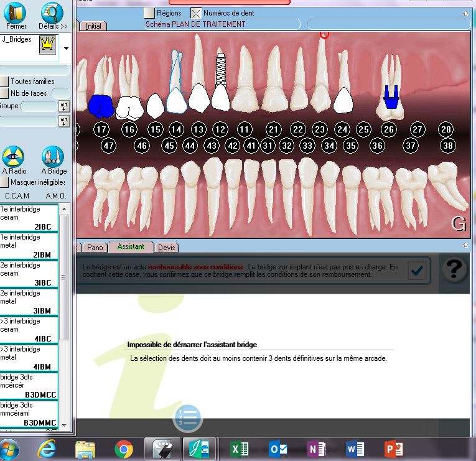Toggle the Masquer inéligibles checkbox

(x=4, y=182)
